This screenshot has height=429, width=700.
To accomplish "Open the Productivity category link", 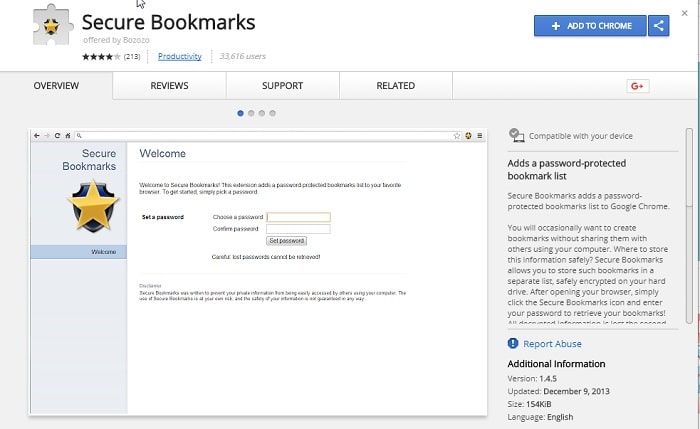I will pos(179,56).
